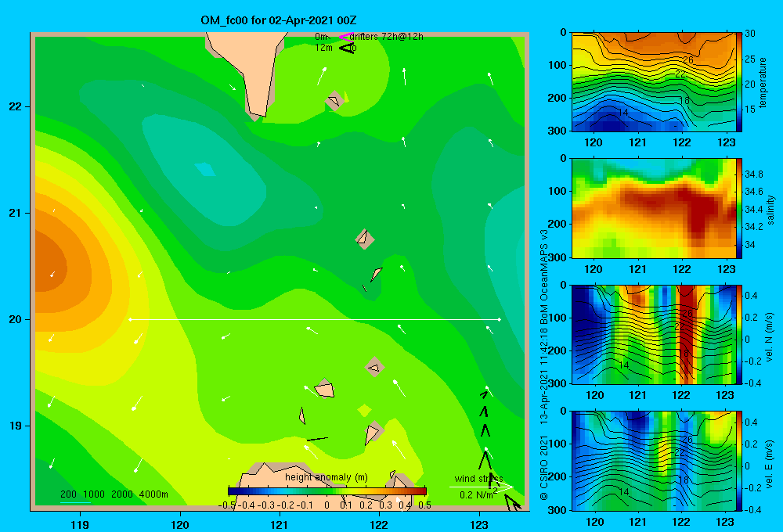Viewport: 783px width, 532px height.
Task: Click the white transect line at 20N
Action: [x=315, y=319]
